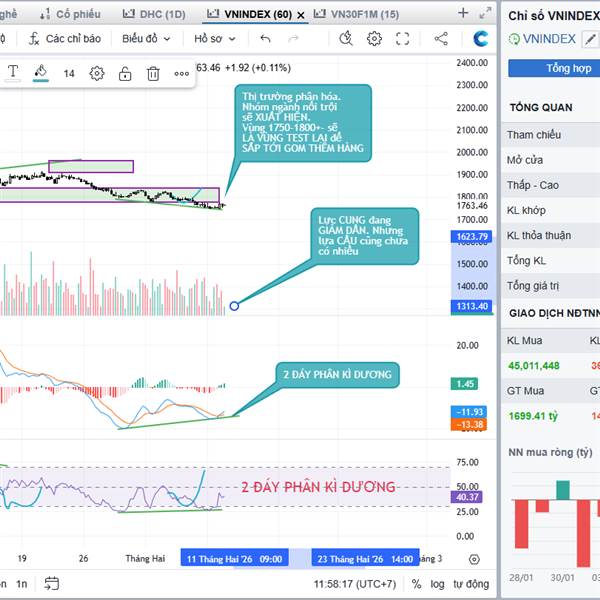Toggle percent scale button
This screenshot has width=600, height=600.
point(416,584)
